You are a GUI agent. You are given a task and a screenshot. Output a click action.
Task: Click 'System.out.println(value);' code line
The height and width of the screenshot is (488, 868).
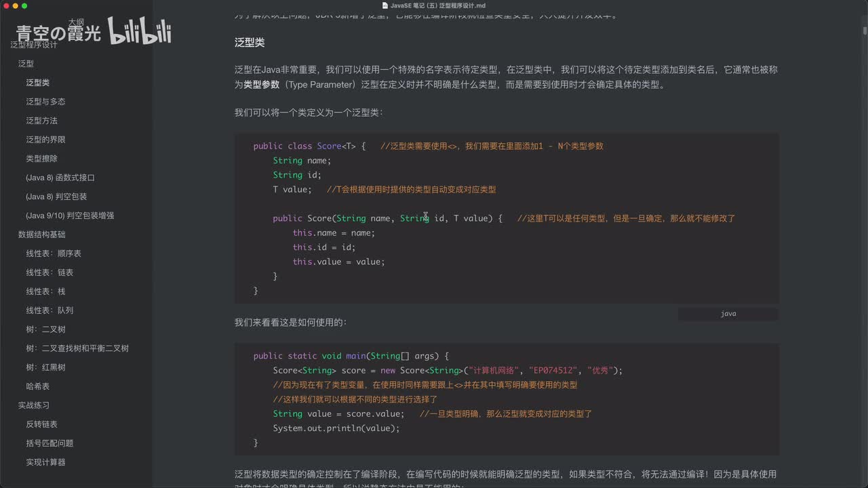[x=336, y=428]
